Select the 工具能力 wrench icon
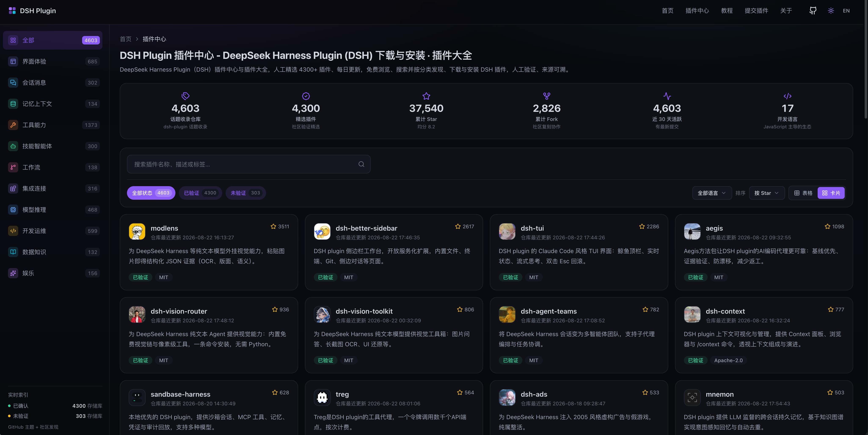 13,125
